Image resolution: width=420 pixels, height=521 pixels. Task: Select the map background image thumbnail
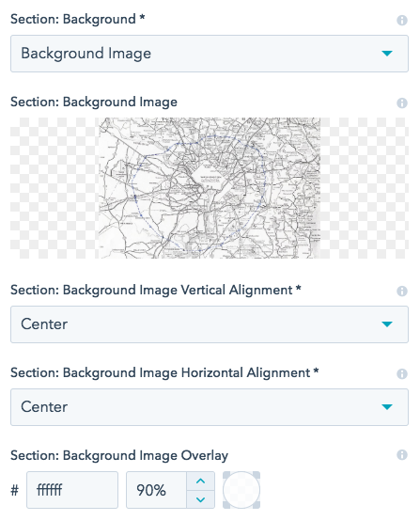pos(210,188)
